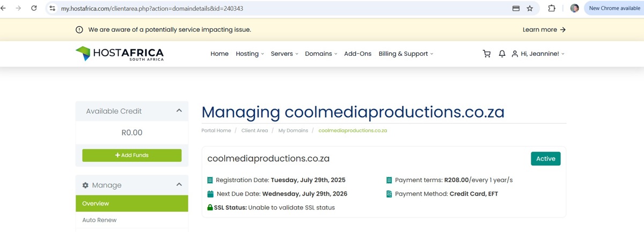Select the R0.00 credit amount text

pos(132,133)
